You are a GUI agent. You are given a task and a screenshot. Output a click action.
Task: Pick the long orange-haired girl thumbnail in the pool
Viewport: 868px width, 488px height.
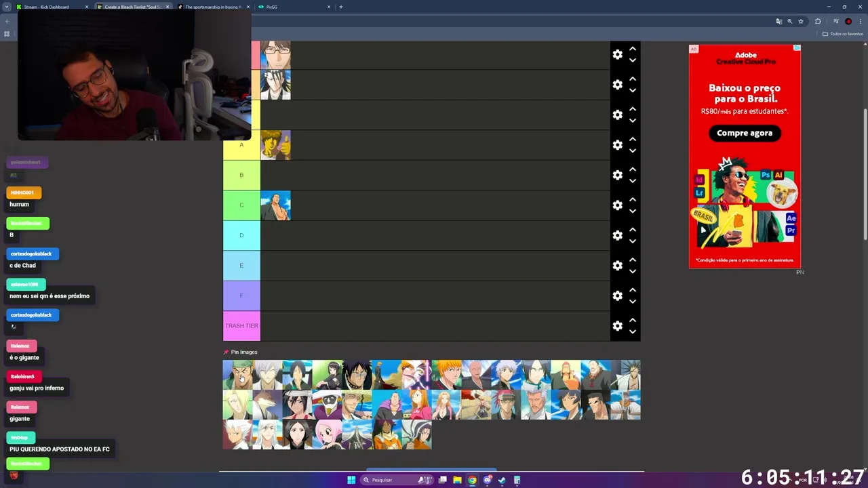tap(416, 405)
